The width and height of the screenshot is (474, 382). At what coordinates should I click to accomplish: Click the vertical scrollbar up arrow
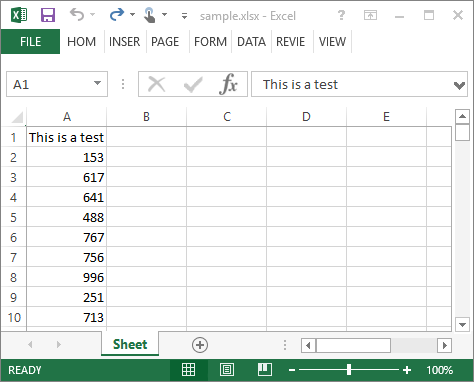coord(462,116)
